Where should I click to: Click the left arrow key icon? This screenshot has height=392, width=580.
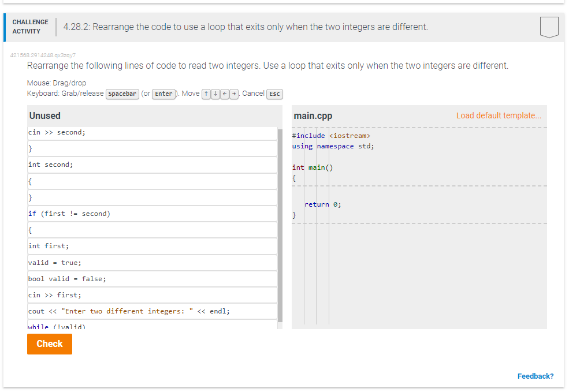(x=224, y=94)
